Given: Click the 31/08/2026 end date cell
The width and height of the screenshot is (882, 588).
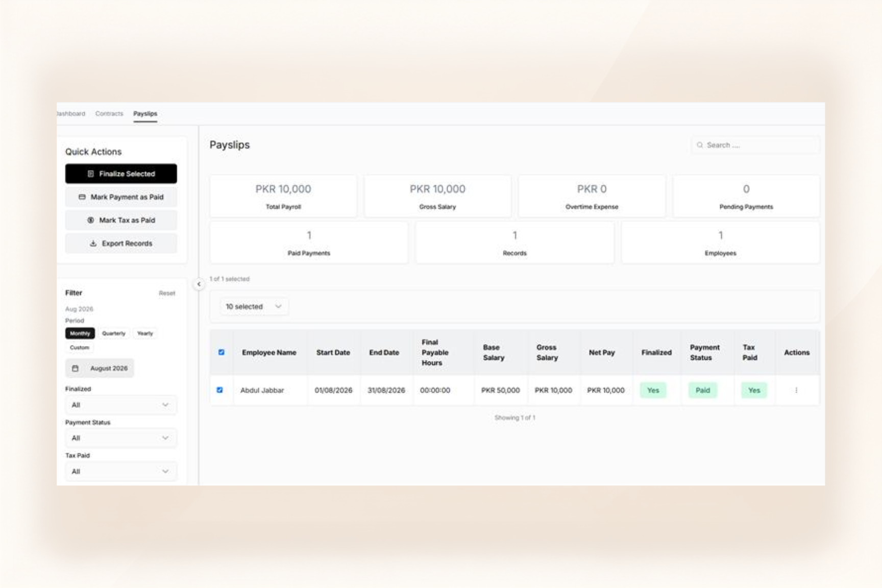Looking at the screenshot, I should [386, 390].
